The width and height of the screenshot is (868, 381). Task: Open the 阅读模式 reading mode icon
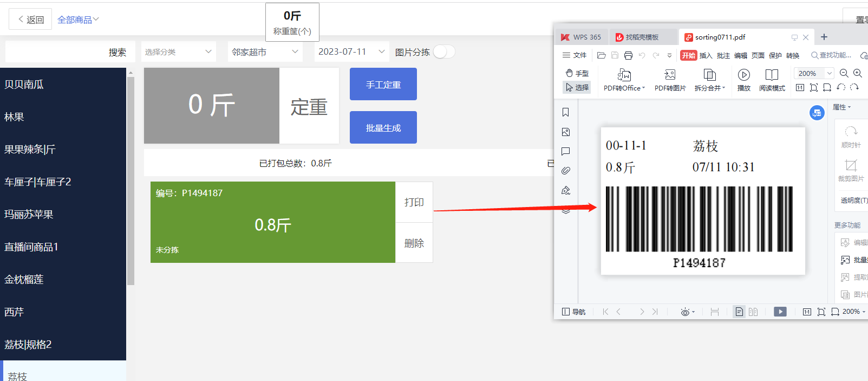click(772, 75)
